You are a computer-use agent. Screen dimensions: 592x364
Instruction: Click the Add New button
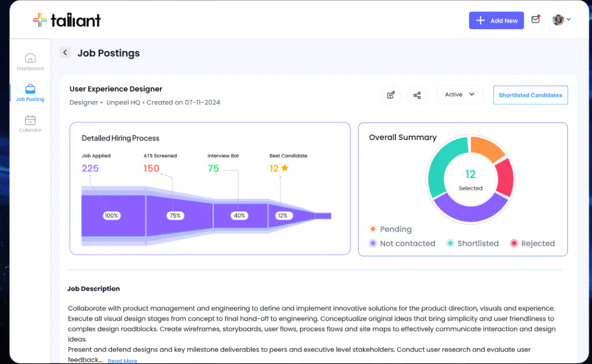click(496, 20)
